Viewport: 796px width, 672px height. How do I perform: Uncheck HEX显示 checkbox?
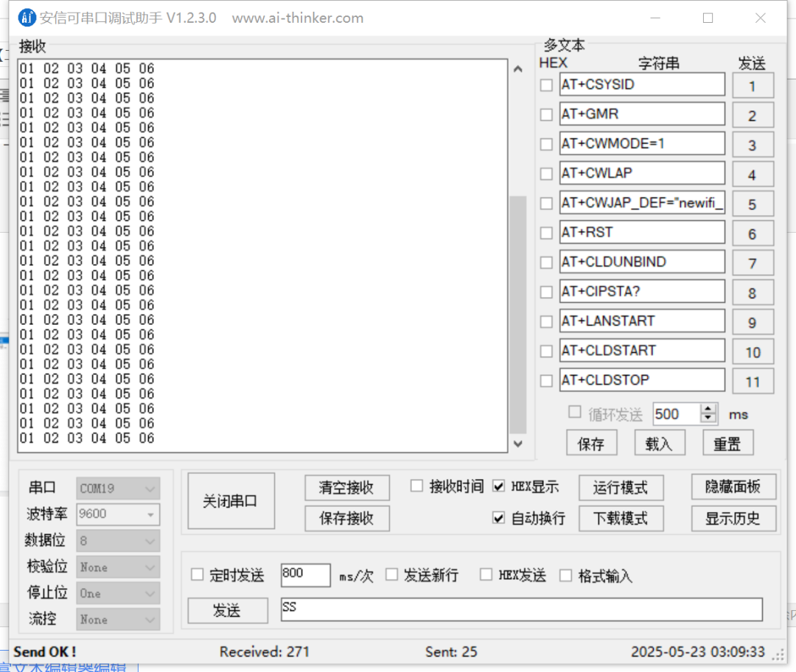498,486
